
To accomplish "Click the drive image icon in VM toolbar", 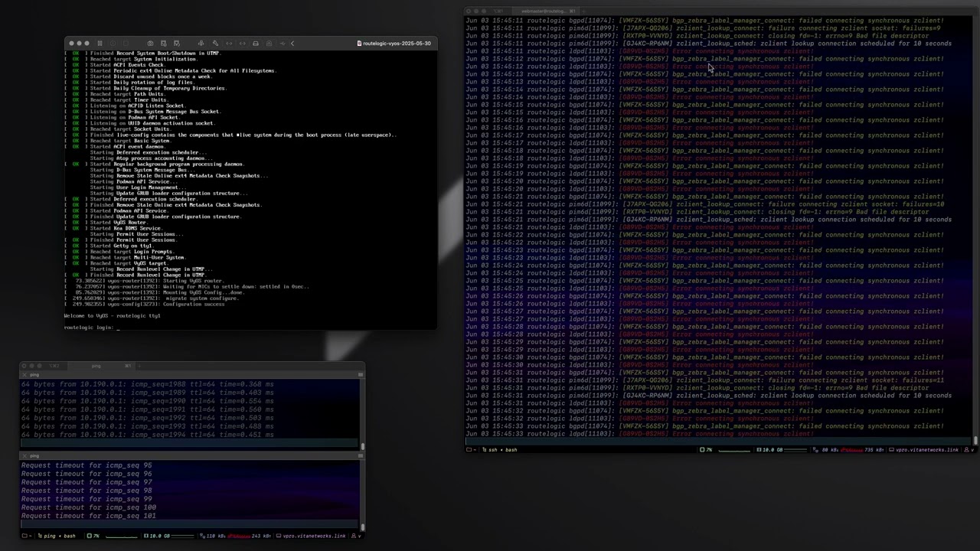I will (256, 44).
